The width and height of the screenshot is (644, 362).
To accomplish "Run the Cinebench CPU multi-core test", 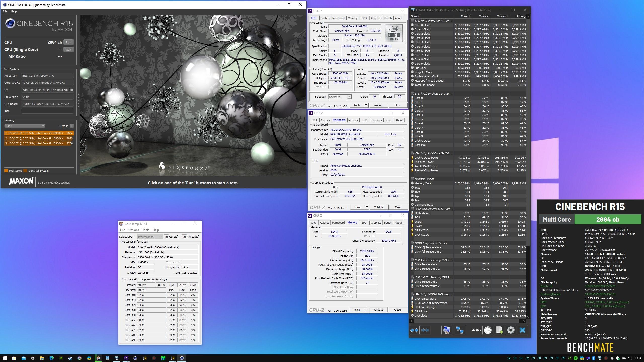I will pyautogui.click(x=68, y=42).
